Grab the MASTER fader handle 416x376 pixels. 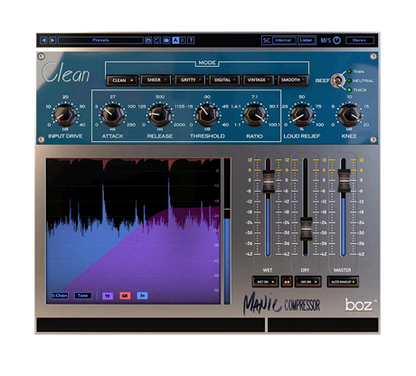[x=343, y=180]
